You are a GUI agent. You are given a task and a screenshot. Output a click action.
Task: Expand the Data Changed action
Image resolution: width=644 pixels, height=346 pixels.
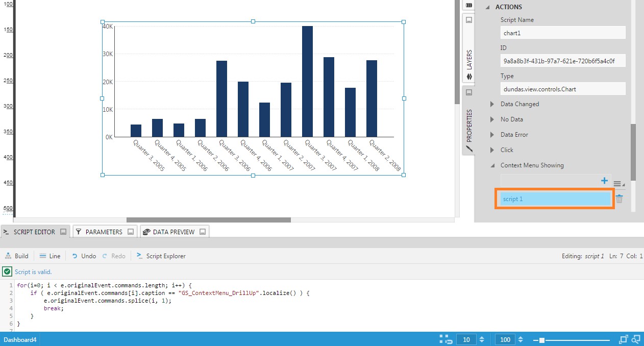pyautogui.click(x=492, y=104)
